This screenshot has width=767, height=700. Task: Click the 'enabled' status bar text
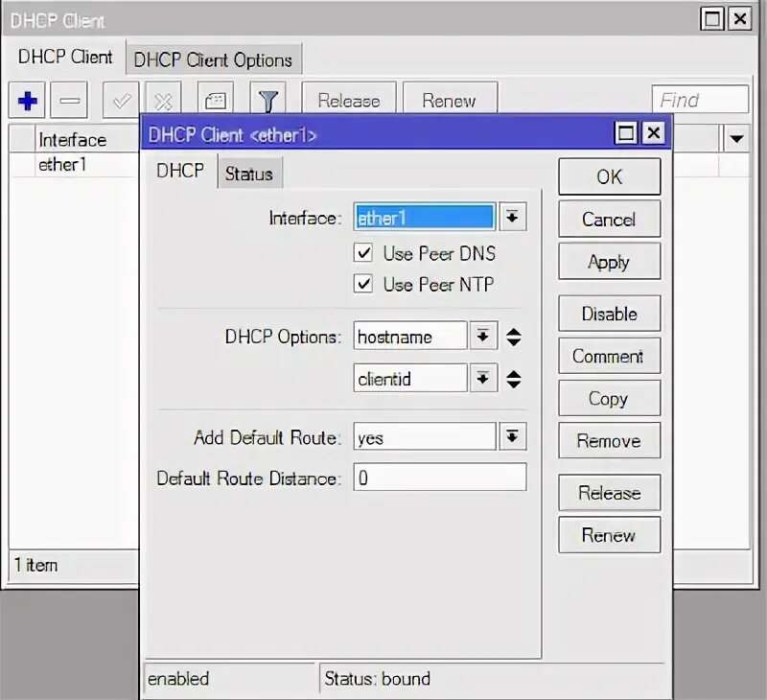tap(178, 679)
